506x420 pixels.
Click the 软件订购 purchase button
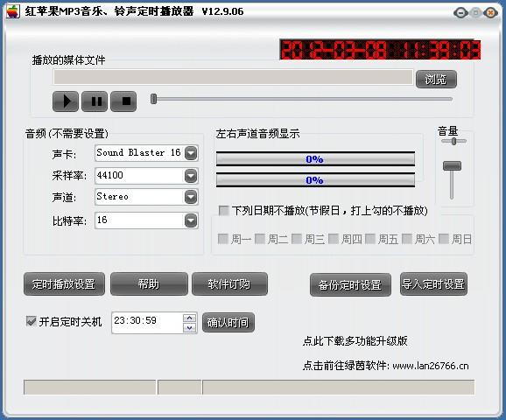coord(229,284)
